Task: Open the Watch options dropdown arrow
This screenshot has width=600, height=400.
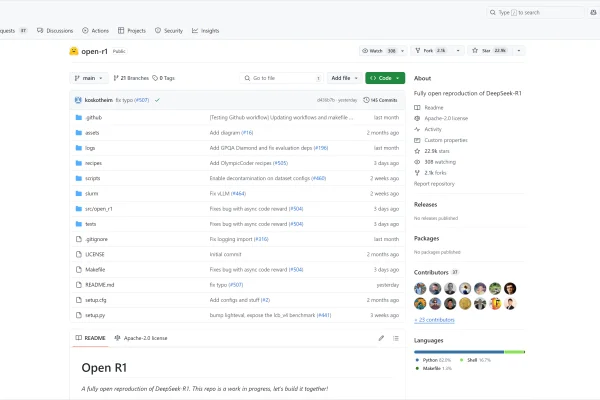Action: pyautogui.click(x=402, y=51)
